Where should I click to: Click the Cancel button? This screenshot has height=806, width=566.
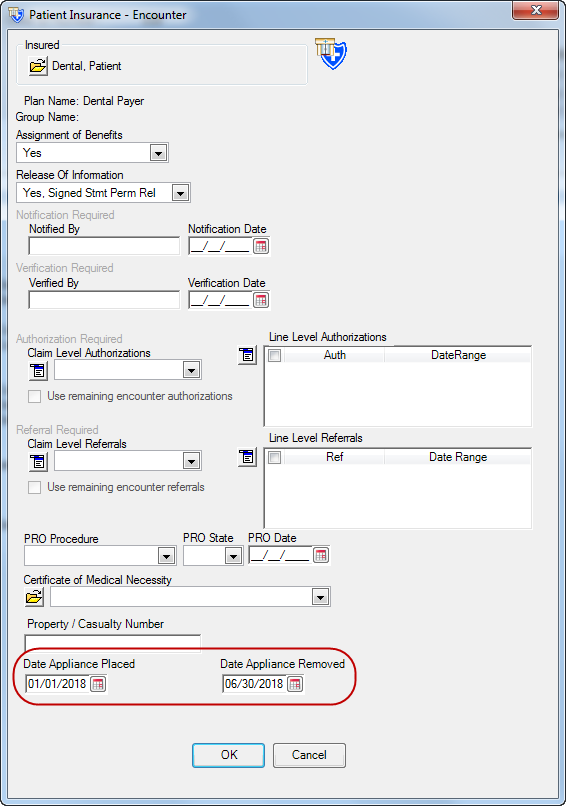[309, 755]
